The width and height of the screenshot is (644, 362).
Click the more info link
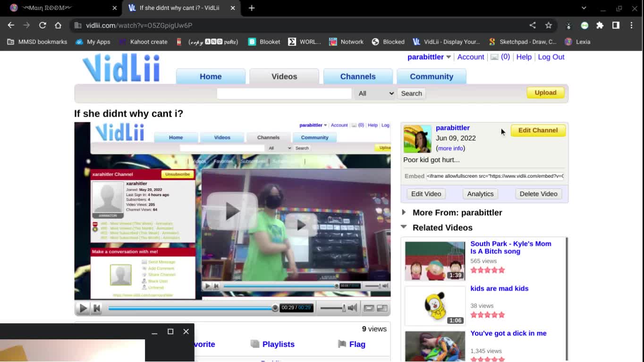[x=450, y=148]
